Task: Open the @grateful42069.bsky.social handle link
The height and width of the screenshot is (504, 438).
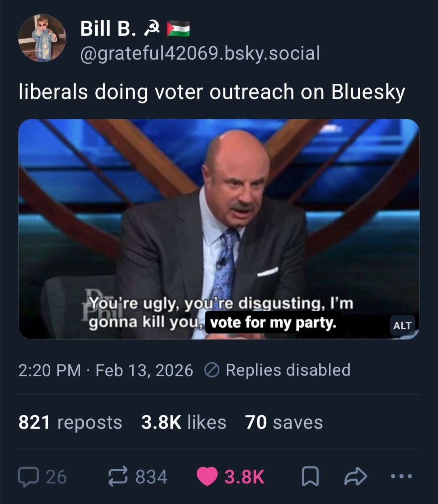Action: (200, 53)
